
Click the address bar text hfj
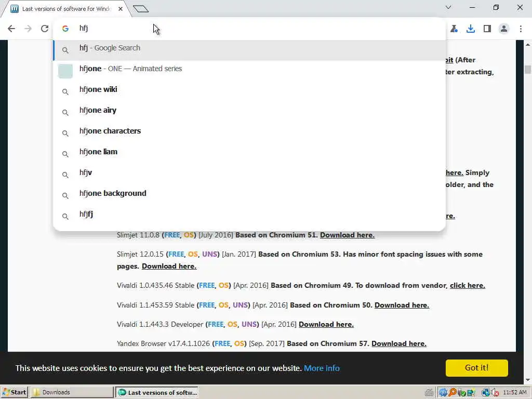tap(84, 28)
